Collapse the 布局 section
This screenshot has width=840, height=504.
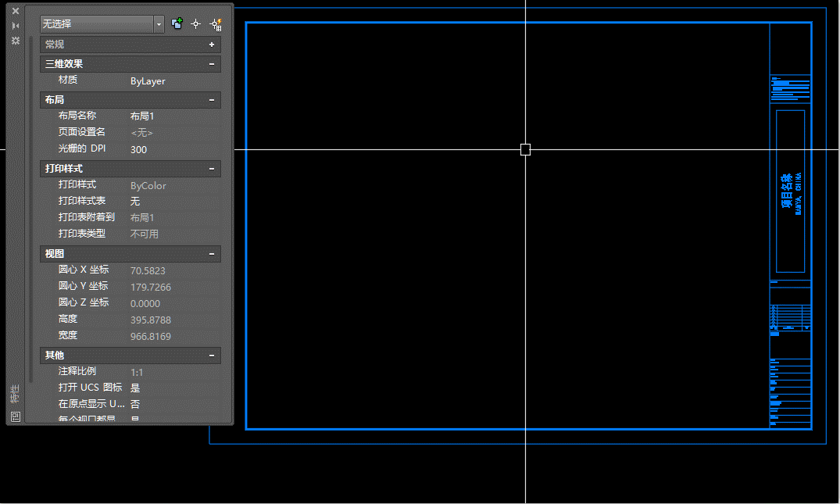(x=212, y=100)
